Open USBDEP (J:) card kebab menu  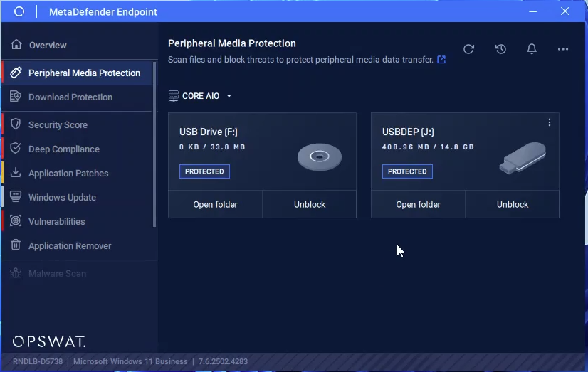click(x=550, y=122)
